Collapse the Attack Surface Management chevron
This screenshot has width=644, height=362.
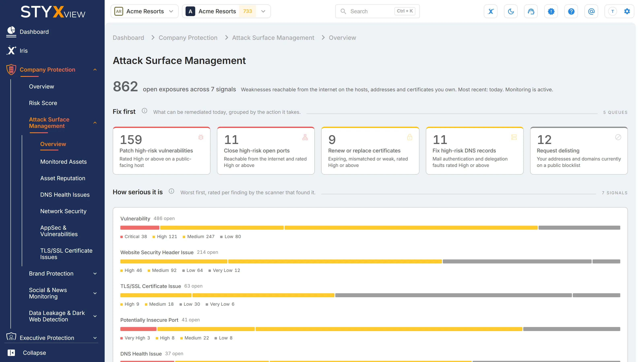[x=95, y=123]
